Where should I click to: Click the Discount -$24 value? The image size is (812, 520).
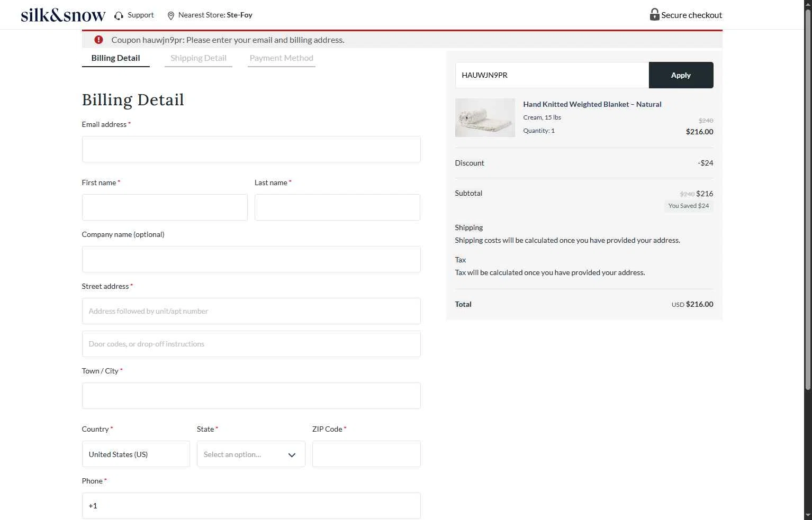(x=706, y=163)
